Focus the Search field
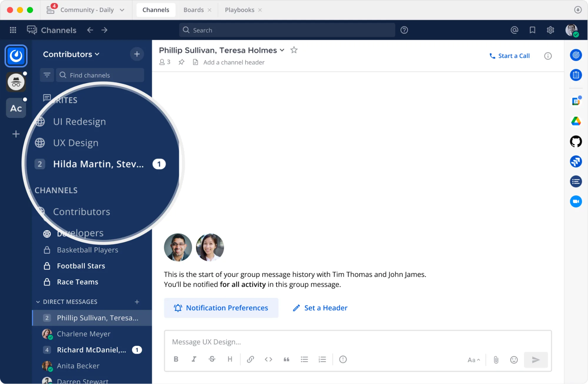The width and height of the screenshot is (588, 384). pyautogui.click(x=287, y=30)
